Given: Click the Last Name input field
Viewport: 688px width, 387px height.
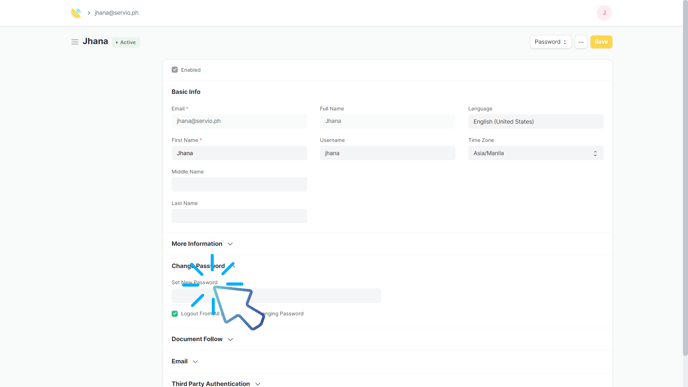Looking at the screenshot, I should point(239,216).
